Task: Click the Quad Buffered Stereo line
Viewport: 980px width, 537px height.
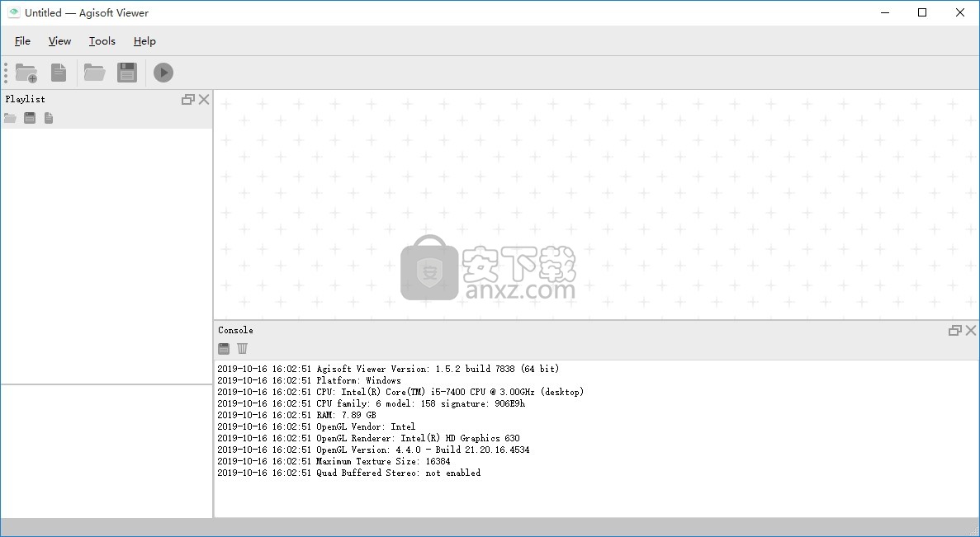Action: [348, 473]
